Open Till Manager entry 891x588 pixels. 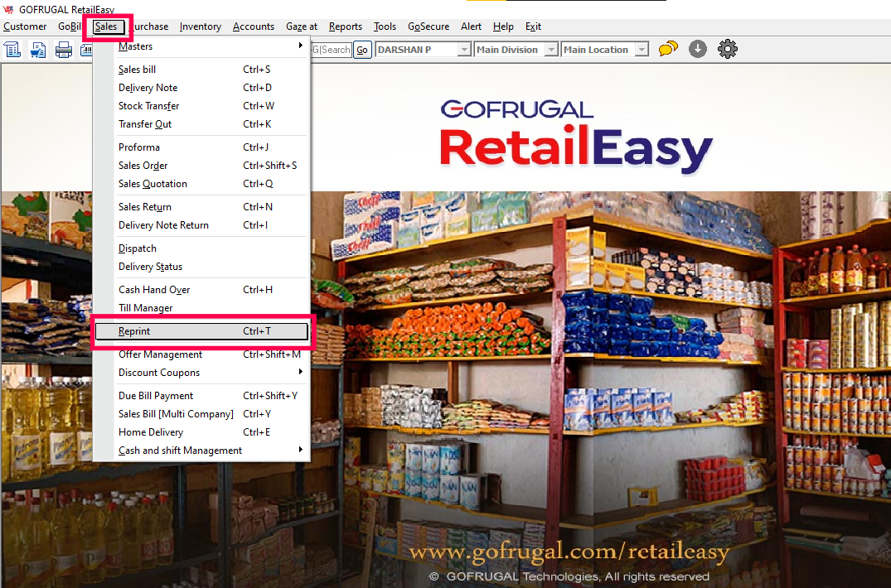(201, 307)
